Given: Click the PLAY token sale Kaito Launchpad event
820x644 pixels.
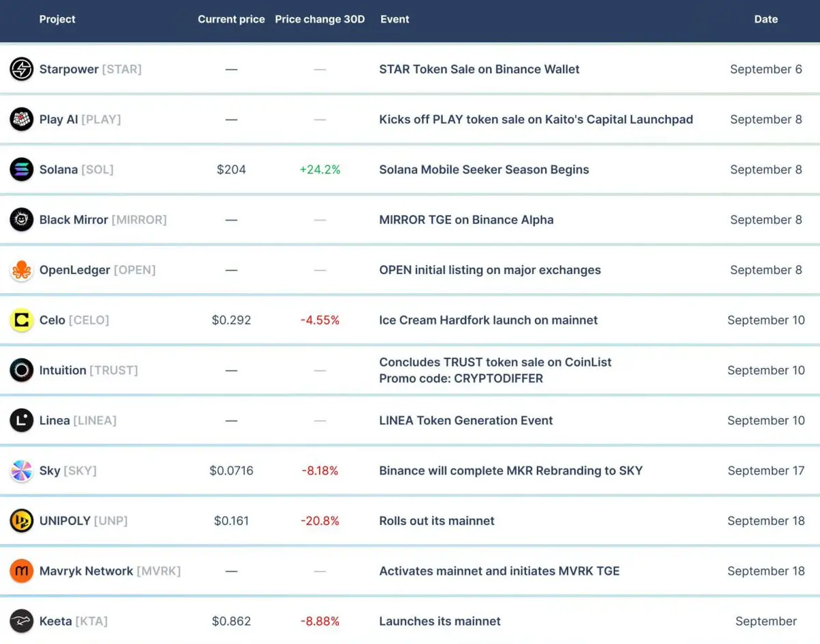Looking at the screenshot, I should [536, 120].
